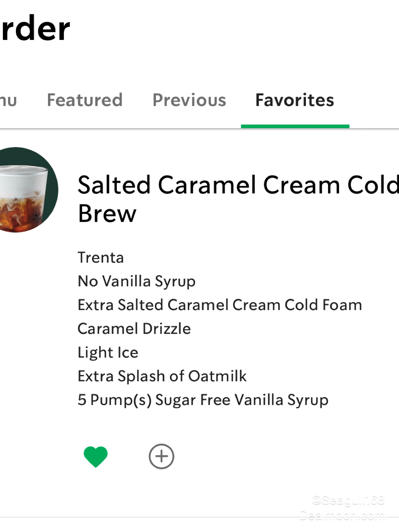Image resolution: width=399 pixels, height=532 pixels.
Task: Tap the cold brew drink thumbnail
Action: tap(26, 190)
